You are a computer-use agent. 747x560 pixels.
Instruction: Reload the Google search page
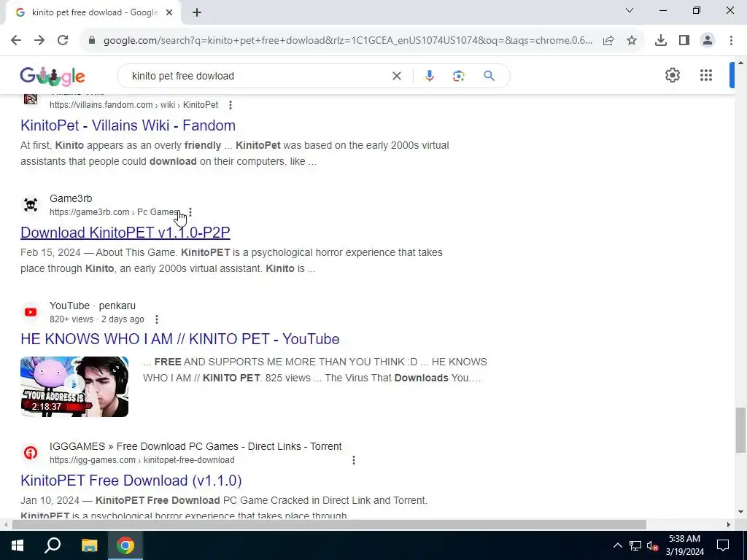pos(63,41)
